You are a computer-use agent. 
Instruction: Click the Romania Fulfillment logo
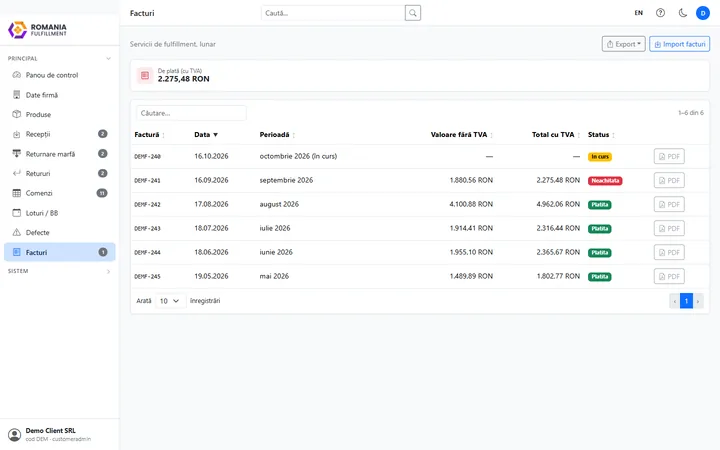37,30
